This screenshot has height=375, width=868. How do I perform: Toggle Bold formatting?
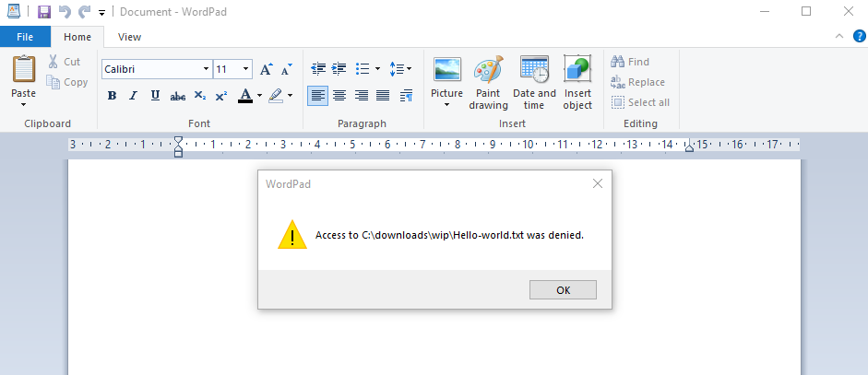112,96
